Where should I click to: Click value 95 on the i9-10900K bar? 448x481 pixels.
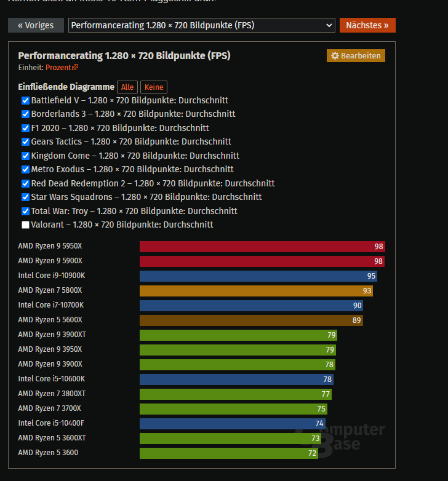pos(371,276)
